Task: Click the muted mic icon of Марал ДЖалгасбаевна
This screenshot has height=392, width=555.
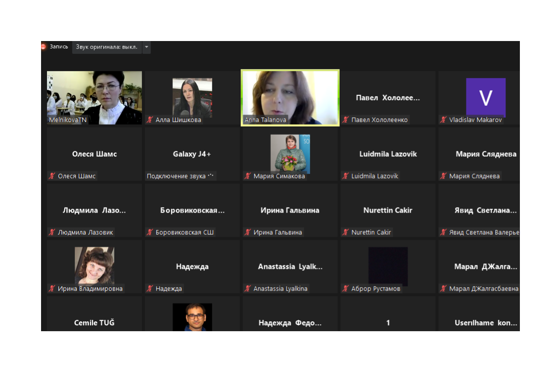Action: pyautogui.click(x=444, y=288)
